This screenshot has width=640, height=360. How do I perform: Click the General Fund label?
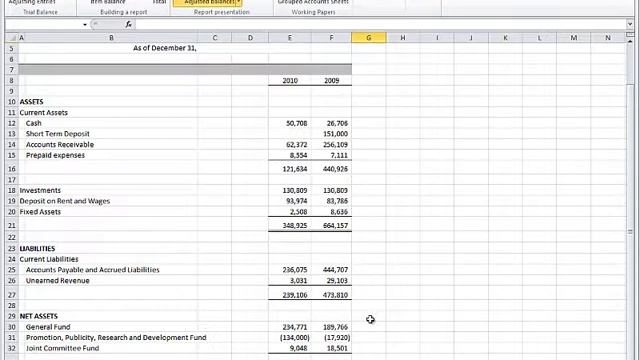(x=48, y=327)
